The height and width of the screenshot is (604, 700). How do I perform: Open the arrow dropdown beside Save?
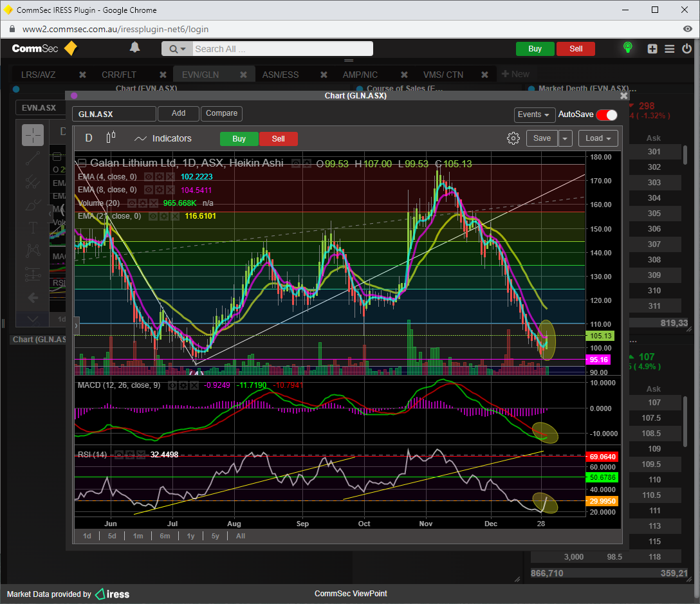point(565,138)
